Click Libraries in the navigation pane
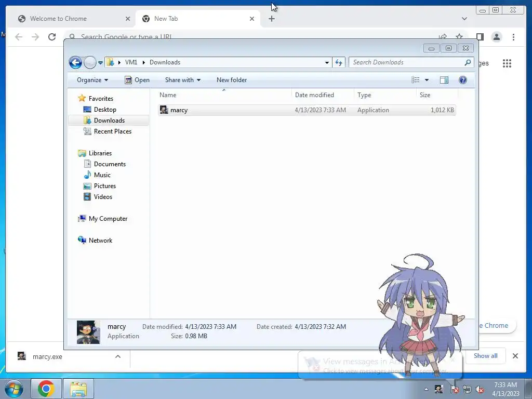Viewport: 532px width, 399px height. click(x=100, y=153)
